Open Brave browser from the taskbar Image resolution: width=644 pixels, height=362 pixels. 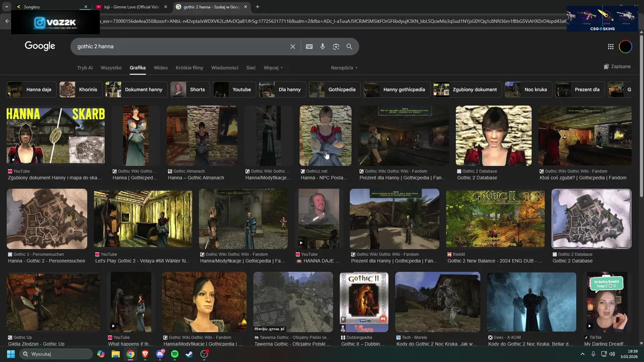[x=145, y=354]
